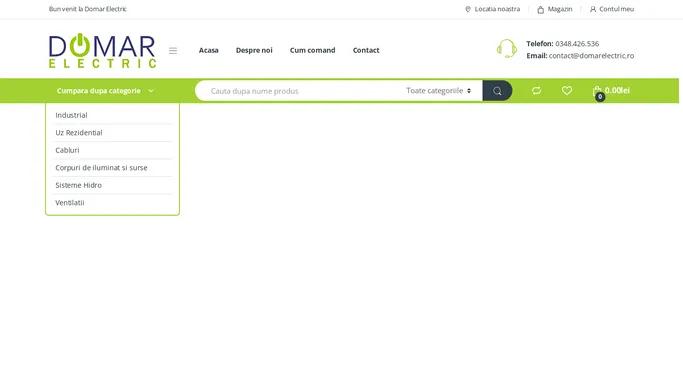This screenshot has width=683, height=384.
Task: Open the Toate categoriile selector
Action: [439, 91]
